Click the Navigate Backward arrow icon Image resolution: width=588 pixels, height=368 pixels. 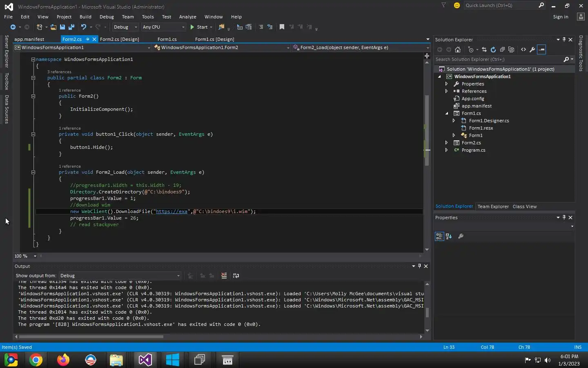pos(13,27)
